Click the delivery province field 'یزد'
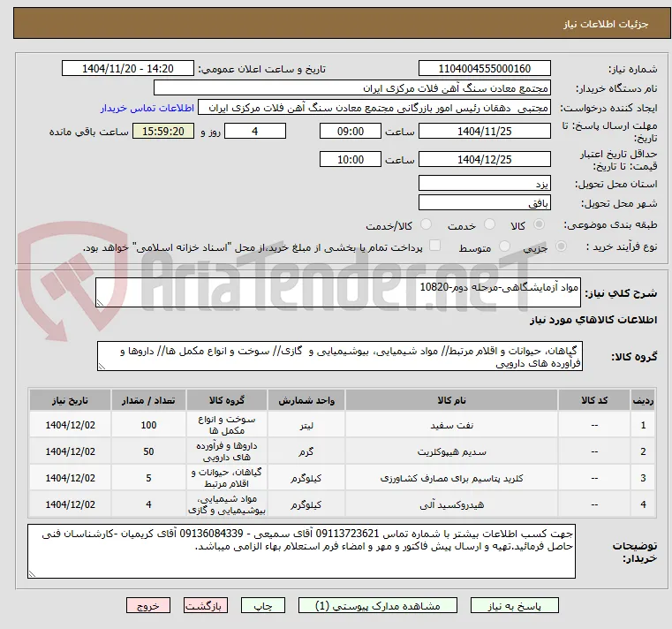The height and width of the screenshot is (629, 672). tap(484, 183)
